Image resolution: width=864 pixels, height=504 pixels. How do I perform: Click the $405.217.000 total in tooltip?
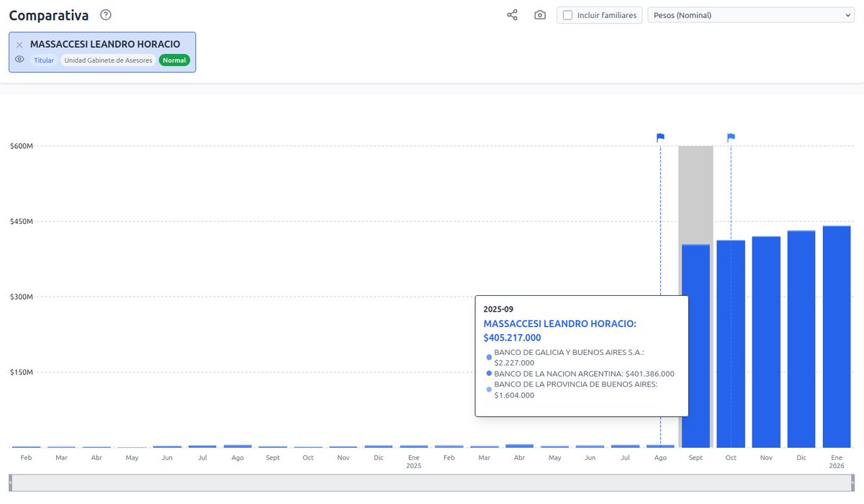tap(512, 338)
